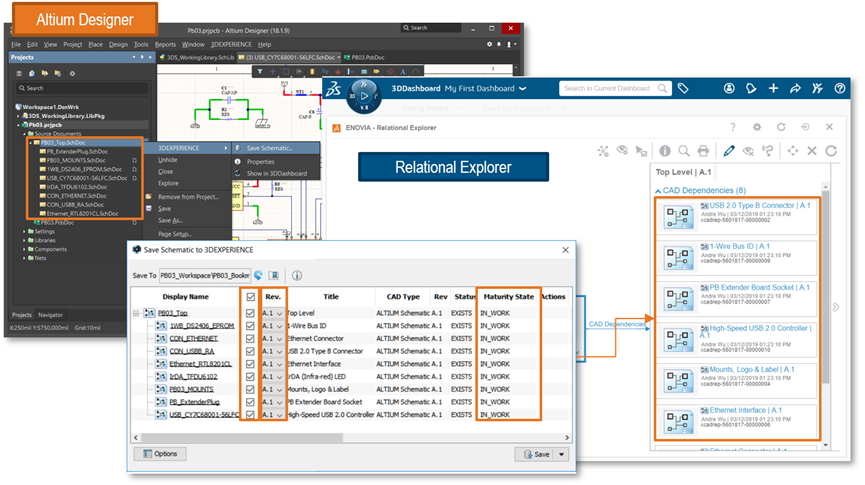Image resolution: width=865 pixels, height=485 pixels.
Task: Click the plus add icon in 3DDashboard
Action: click(773, 88)
